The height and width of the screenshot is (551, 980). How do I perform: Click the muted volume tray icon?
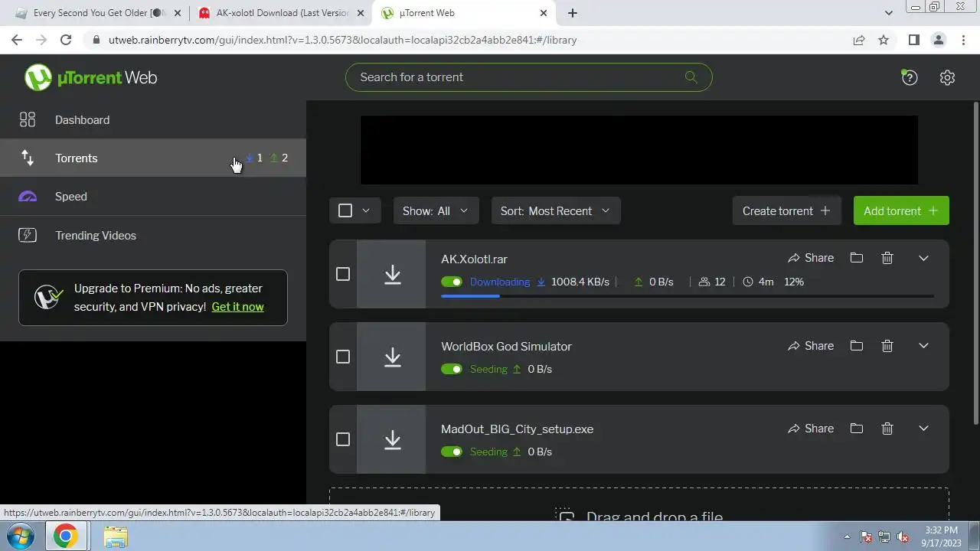tap(903, 536)
